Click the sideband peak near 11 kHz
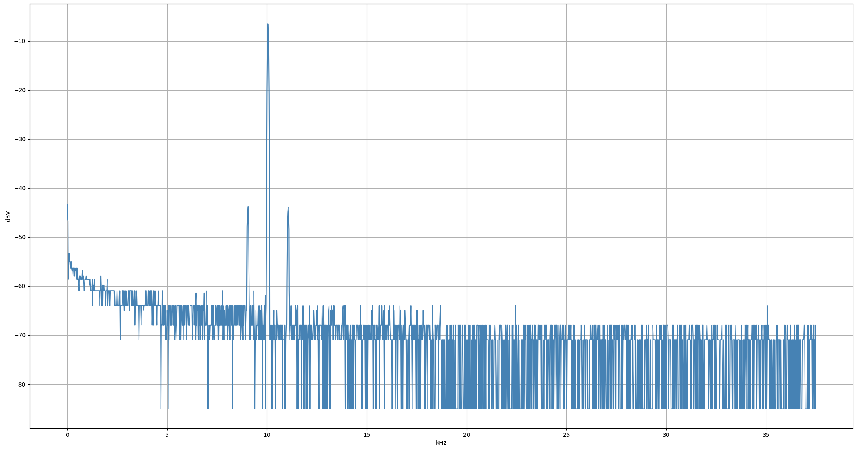This screenshot has width=868, height=458. [288, 208]
